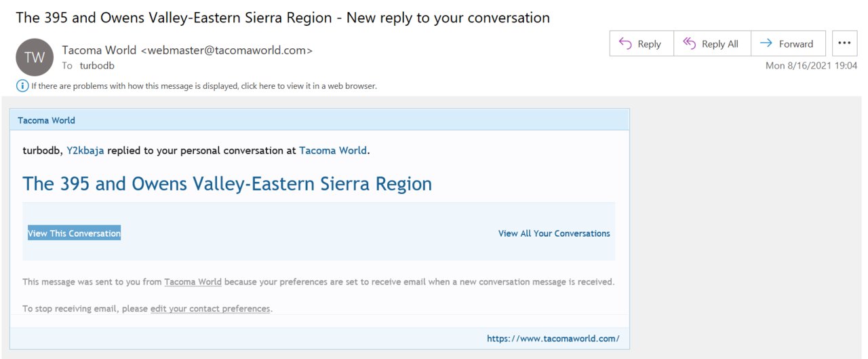Screen dimensions: 868x359
Task: Click View All Your Conversations link
Action: pyautogui.click(x=554, y=233)
